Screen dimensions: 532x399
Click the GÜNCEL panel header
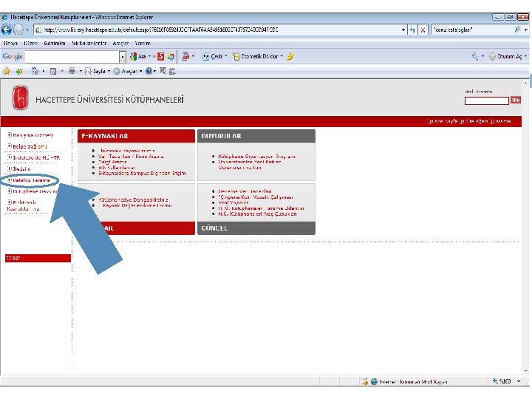click(x=256, y=228)
